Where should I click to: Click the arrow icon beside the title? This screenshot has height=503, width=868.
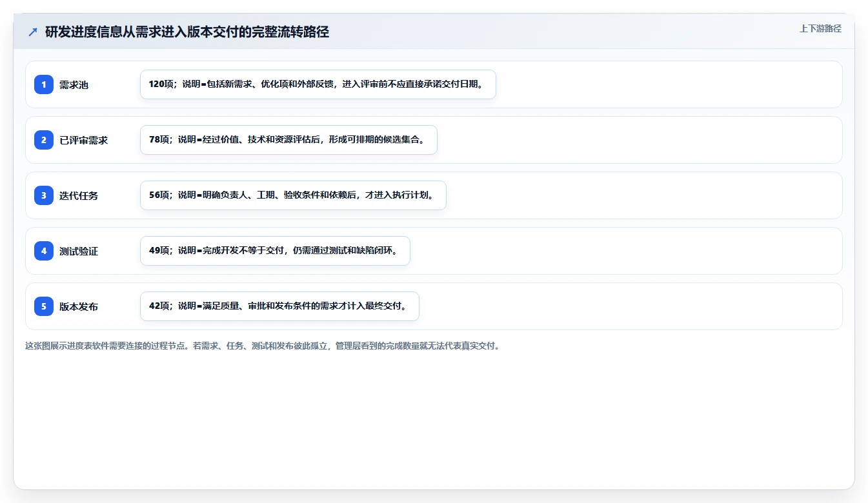(x=33, y=32)
